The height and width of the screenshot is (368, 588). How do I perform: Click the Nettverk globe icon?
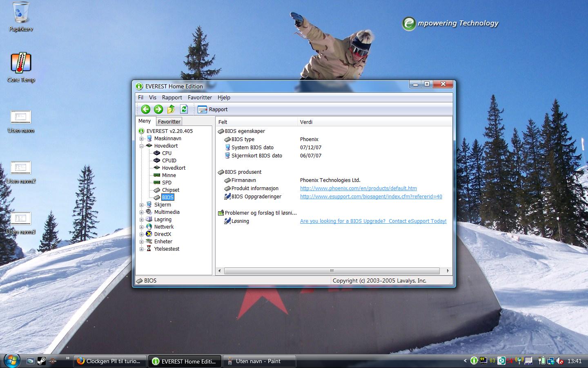click(x=149, y=227)
